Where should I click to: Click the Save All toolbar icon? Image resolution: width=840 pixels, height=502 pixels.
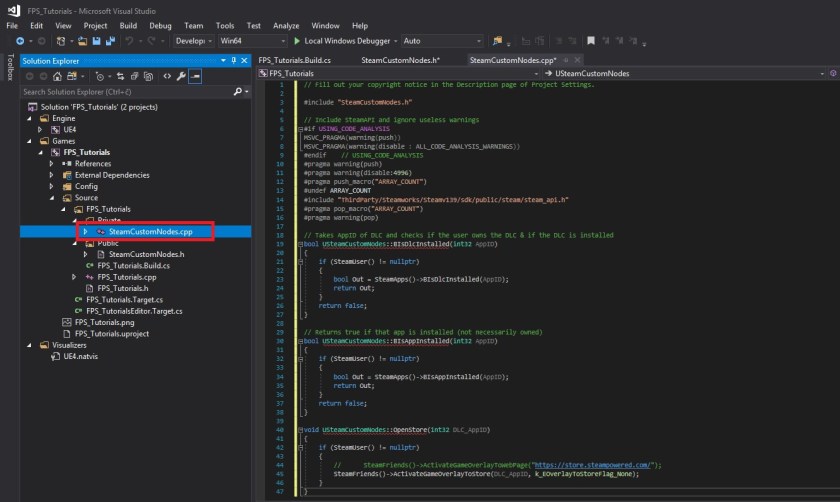pos(110,41)
